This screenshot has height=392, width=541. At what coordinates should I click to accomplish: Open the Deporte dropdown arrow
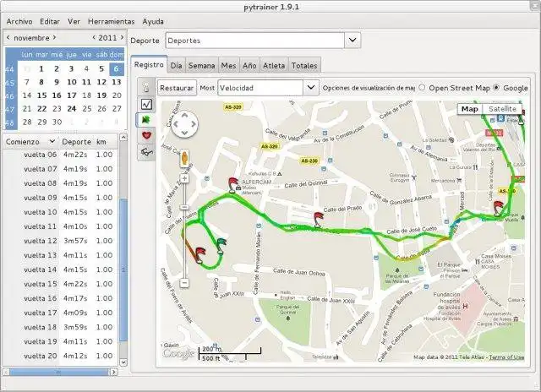click(352, 41)
